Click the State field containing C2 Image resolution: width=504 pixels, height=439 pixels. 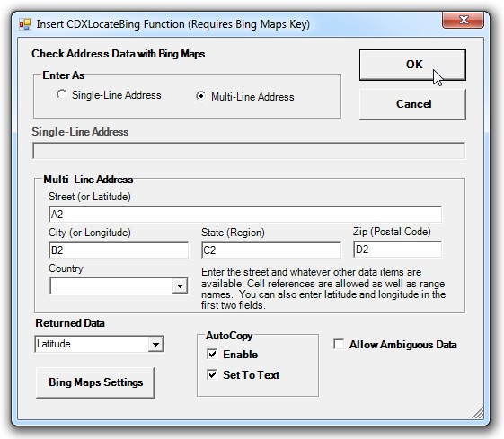pos(271,250)
